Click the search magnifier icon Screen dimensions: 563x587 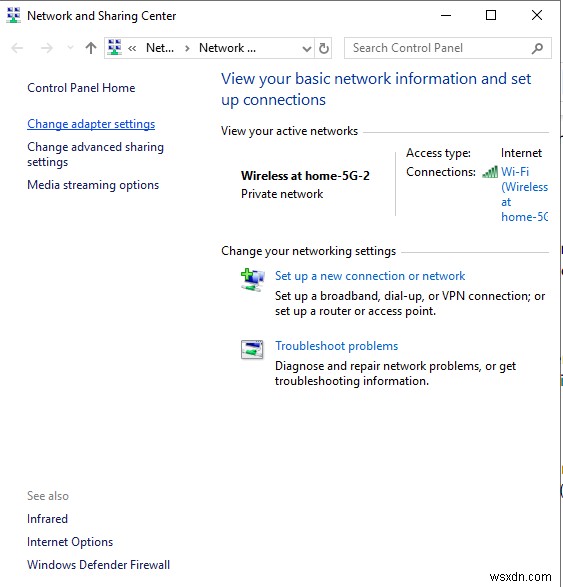click(x=537, y=48)
